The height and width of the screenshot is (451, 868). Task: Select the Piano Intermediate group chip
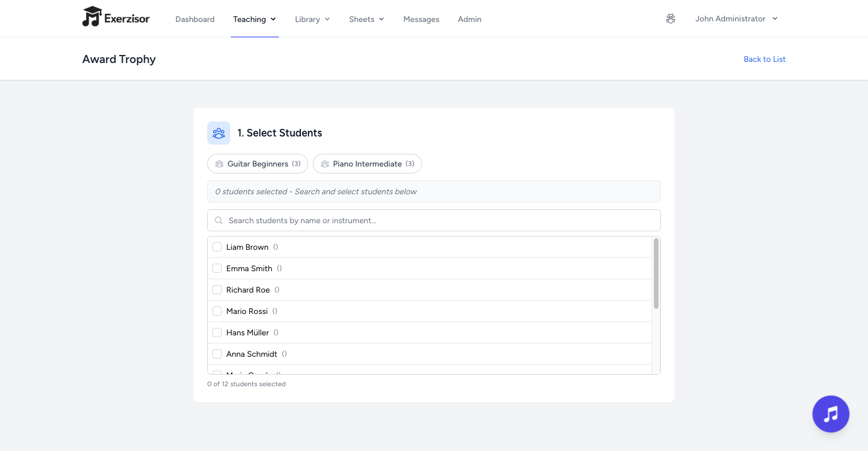click(x=367, y=164)
